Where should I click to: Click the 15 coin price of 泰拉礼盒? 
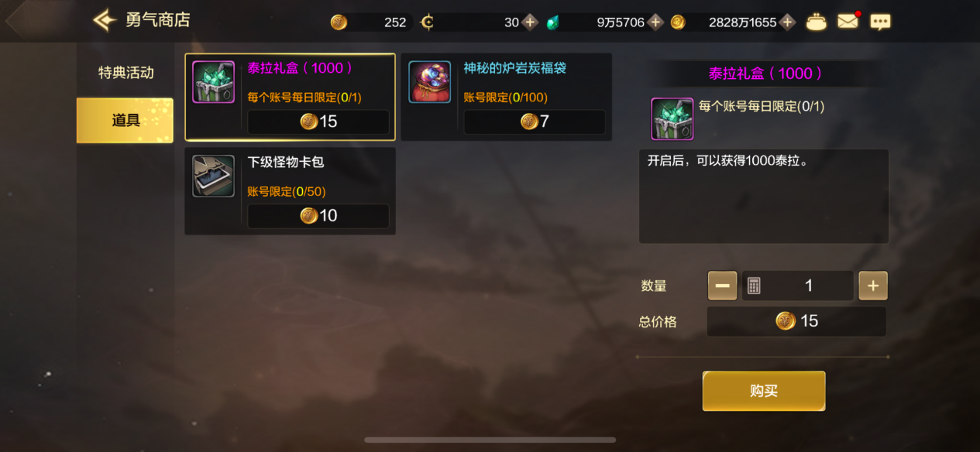318,122
